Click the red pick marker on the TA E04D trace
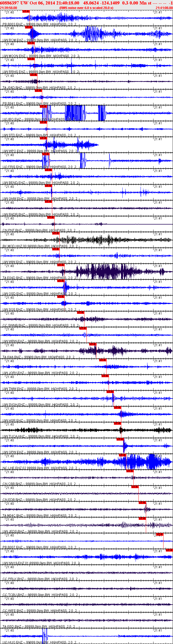173x644 pixels. 61,265
